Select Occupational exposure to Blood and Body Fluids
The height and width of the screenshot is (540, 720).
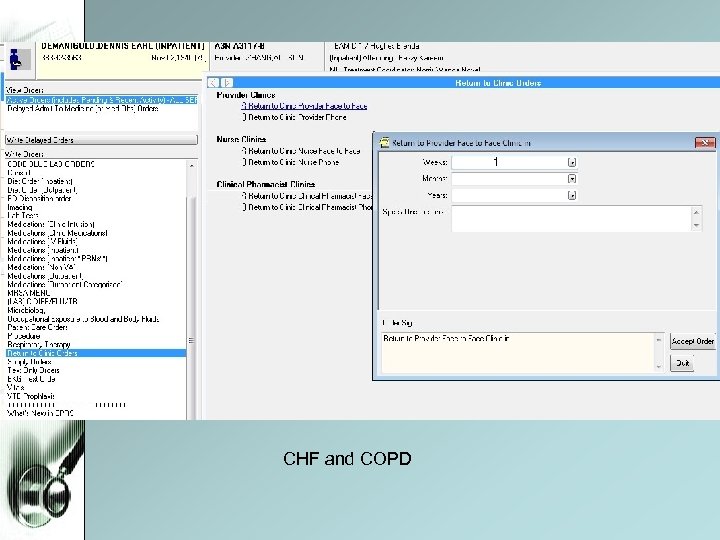[83, 319]
